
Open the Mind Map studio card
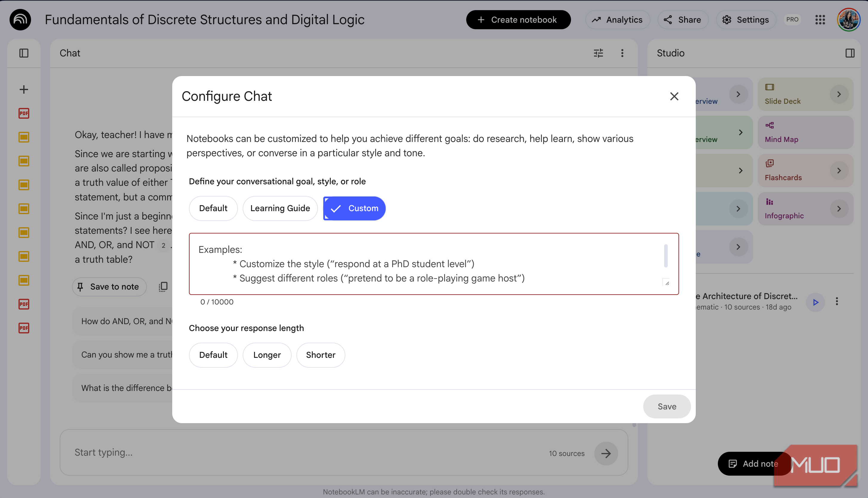coord(806,132)
